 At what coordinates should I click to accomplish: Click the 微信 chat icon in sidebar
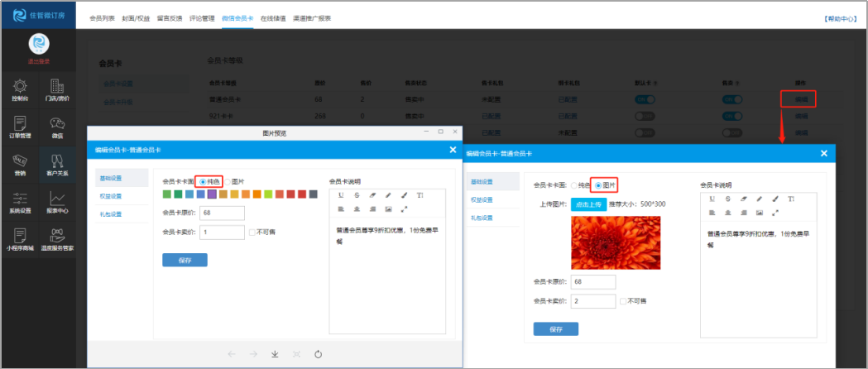pyautogui.click(x=57, y=127)
